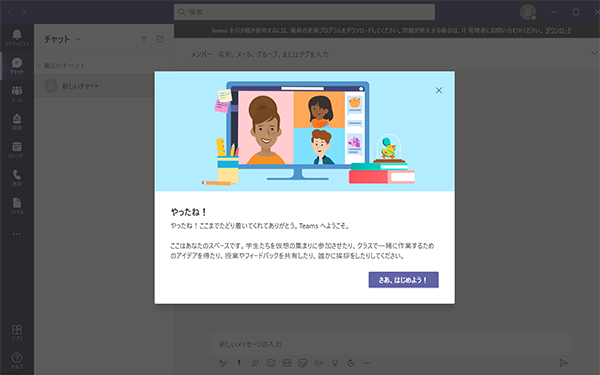600x375 pixels.
Task: Go forward with the right arrow
Action: coord(24,12)
